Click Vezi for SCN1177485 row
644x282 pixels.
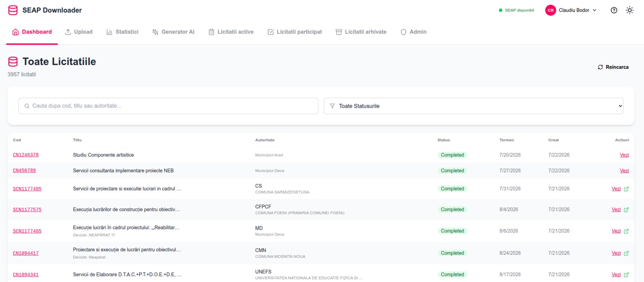[x=616, y=189]
